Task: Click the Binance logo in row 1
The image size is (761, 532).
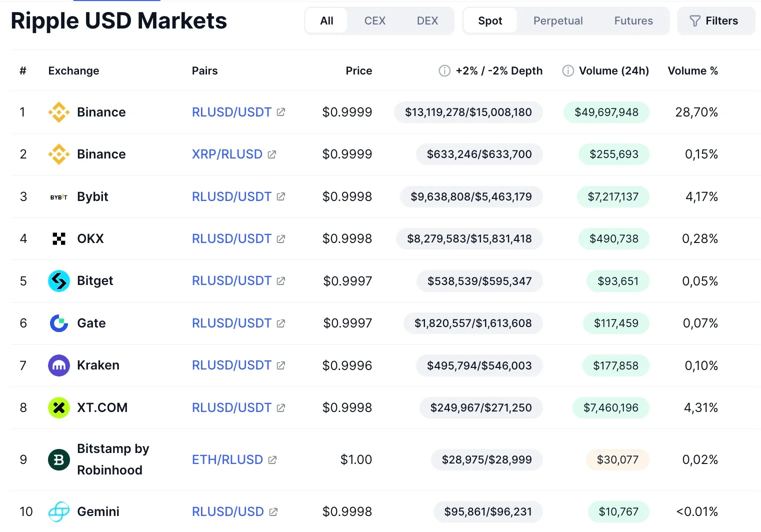Action: 58,112
